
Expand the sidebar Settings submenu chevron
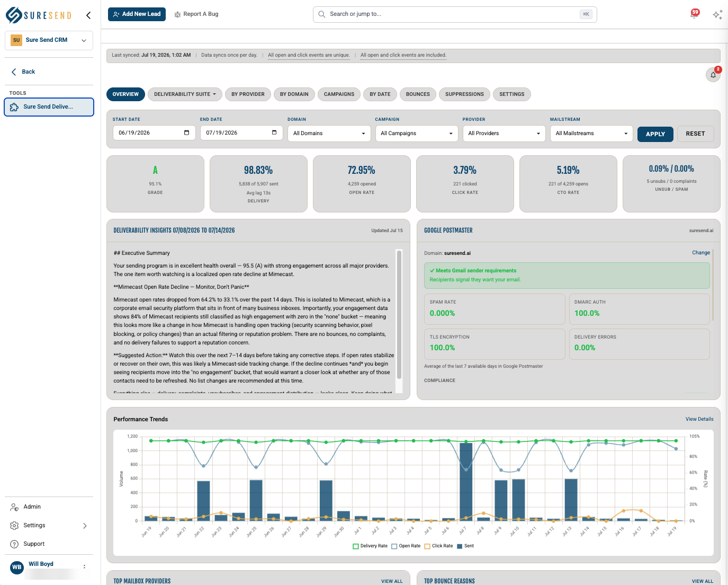point(85,526)
